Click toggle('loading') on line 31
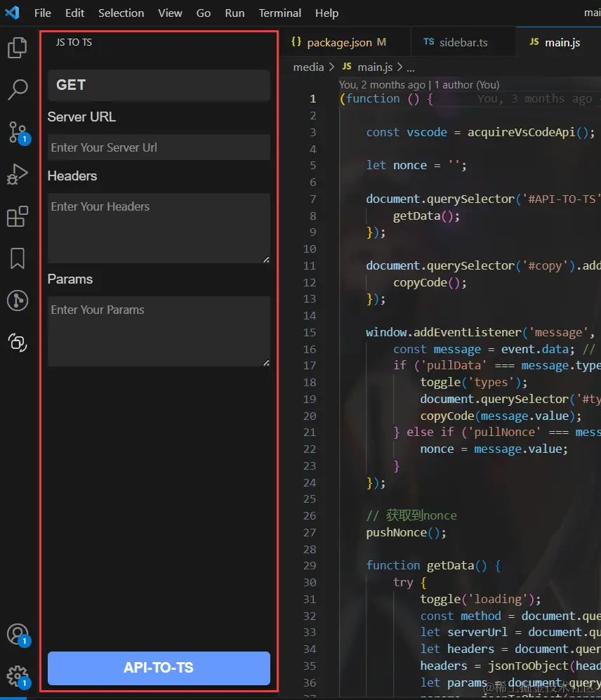This screenshot has height=700, width=601. point(477,599)
